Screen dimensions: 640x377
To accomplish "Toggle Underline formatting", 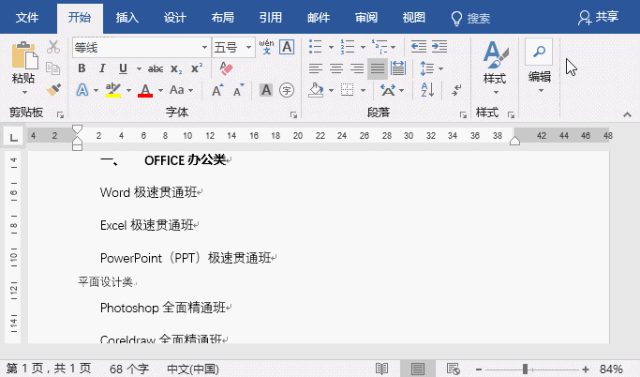I will pyautogui.click(x=123, y=69).
